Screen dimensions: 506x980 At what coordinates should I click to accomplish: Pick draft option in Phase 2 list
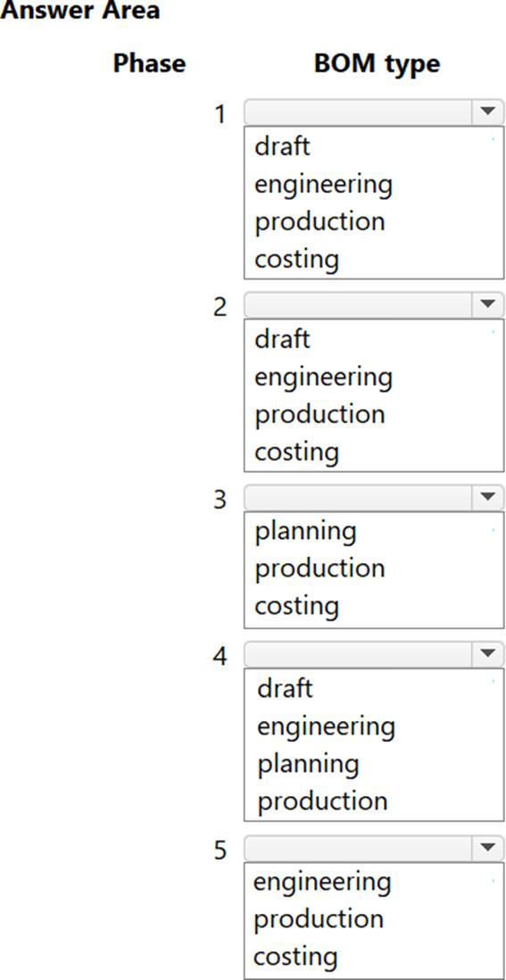coord(282,339)
